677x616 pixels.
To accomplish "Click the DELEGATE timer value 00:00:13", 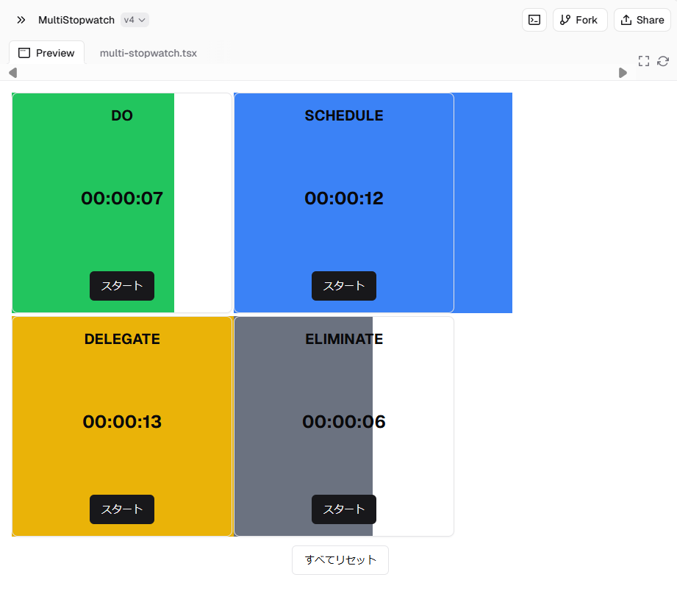I will [x=122, y=422].
